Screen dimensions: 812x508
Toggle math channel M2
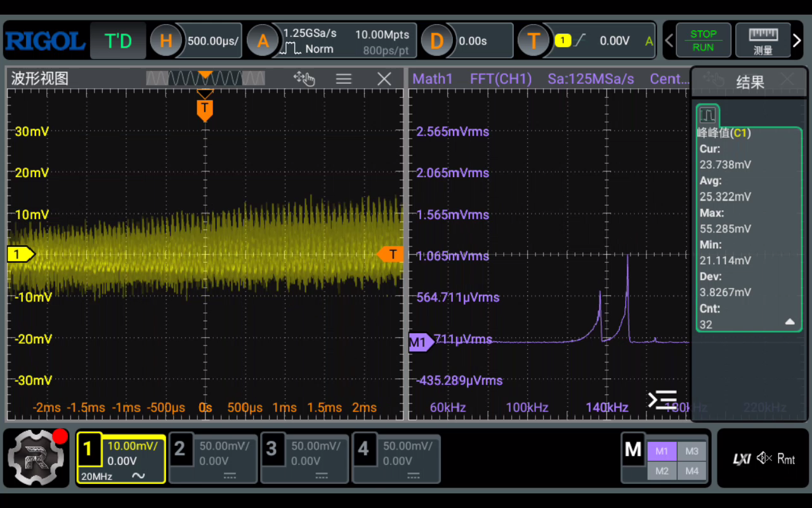click(662, 471)
